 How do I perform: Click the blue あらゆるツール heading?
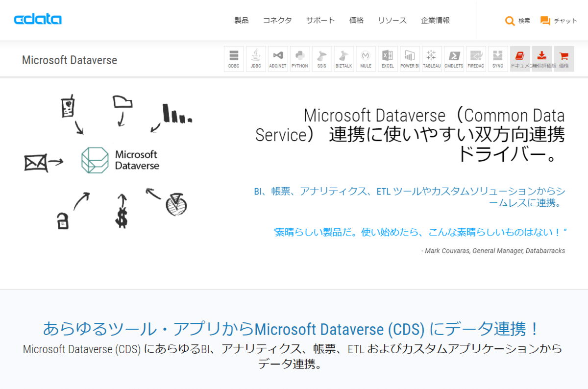click(x=291, y=328)
